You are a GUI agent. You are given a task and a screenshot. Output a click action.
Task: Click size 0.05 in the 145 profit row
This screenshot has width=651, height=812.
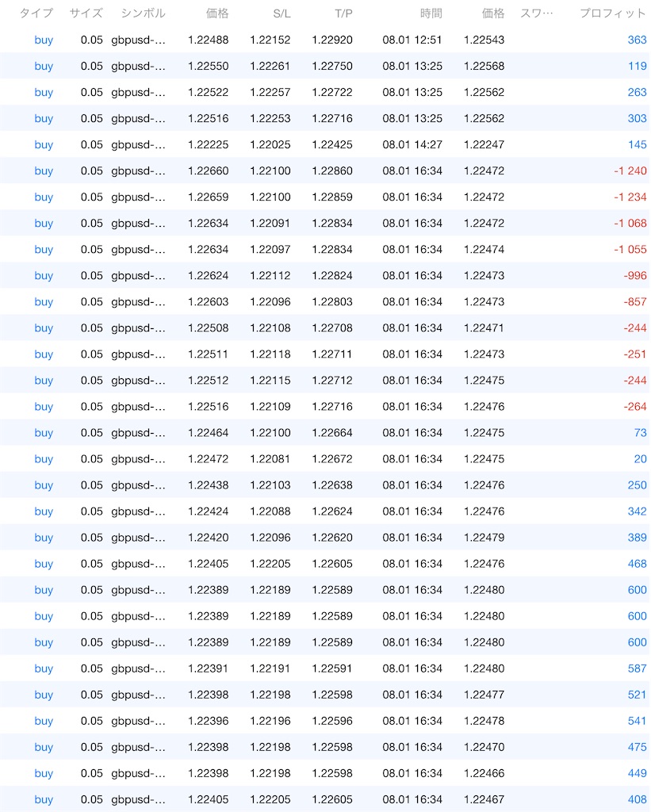click(x=92, y=144)
